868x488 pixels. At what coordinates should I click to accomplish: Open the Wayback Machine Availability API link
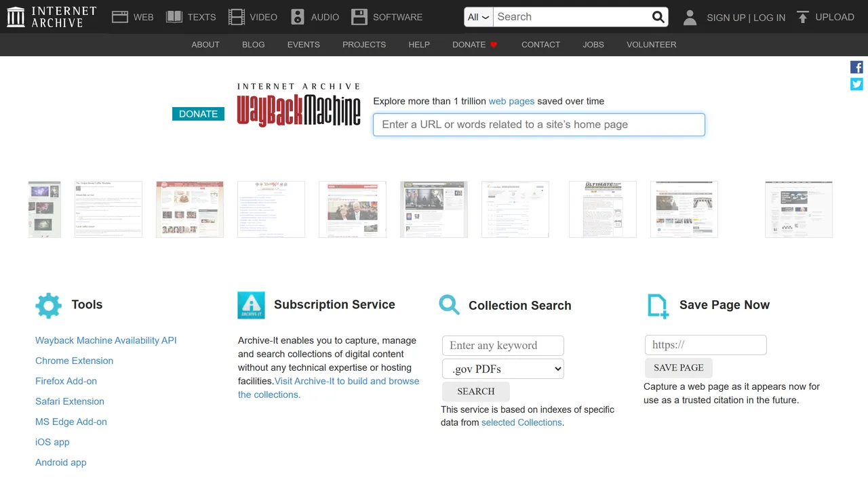tap(106, 340)
